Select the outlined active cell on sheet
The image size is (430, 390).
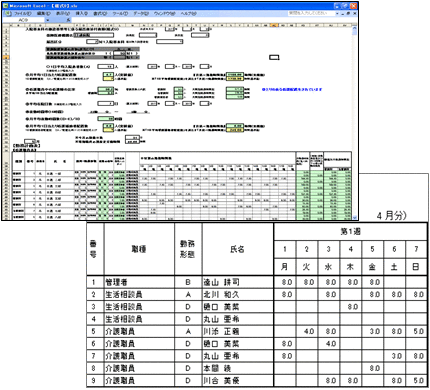coord(274,57)
